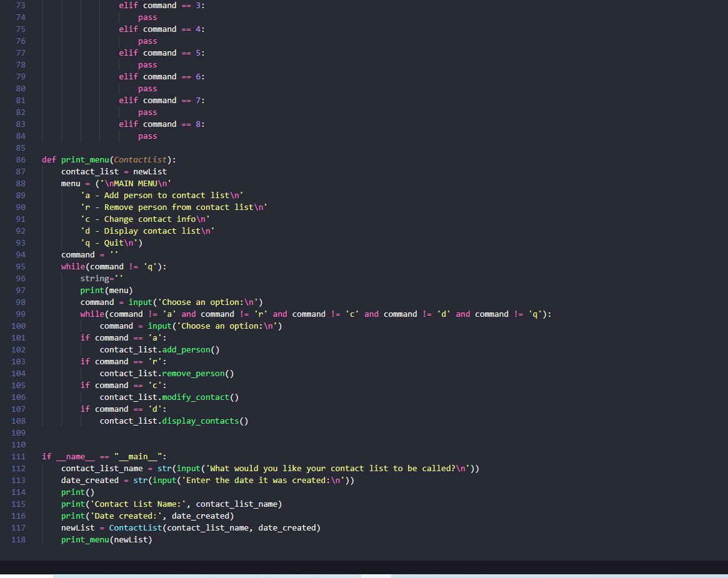Click "if command == 'd':" line
This screenshot has height=578, width=728.
click(124, 409)
